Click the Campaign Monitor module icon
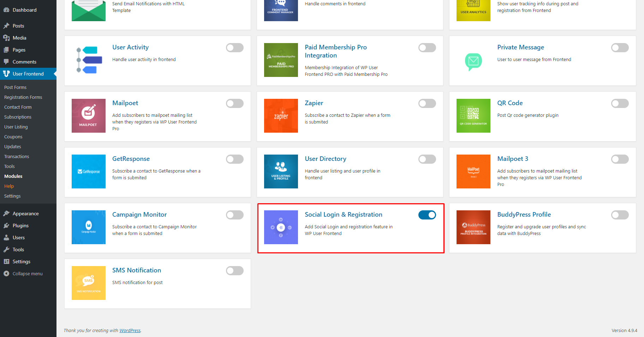644x337 pixels. pyautogui.click(x=89, y=227)
